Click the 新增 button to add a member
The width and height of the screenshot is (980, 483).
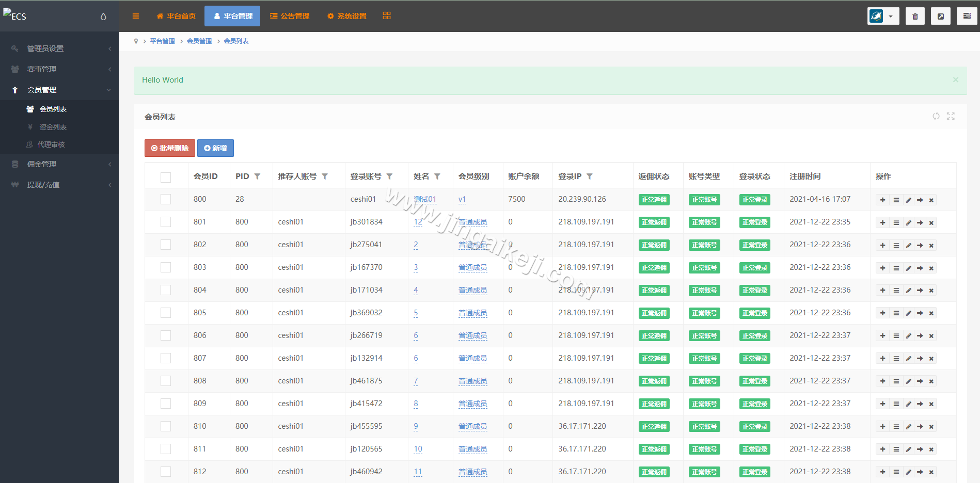(x=215, y=148)
